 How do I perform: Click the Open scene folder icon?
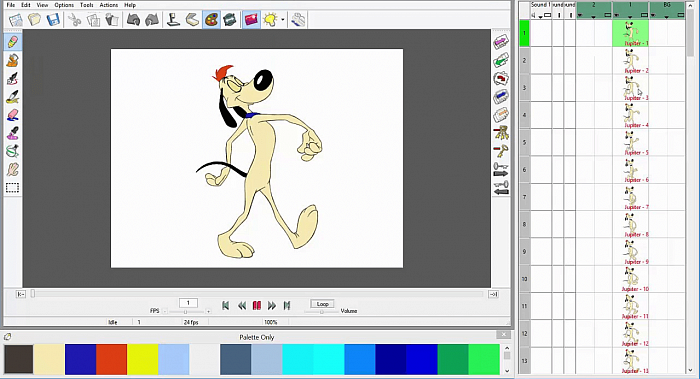click(34, 20)
